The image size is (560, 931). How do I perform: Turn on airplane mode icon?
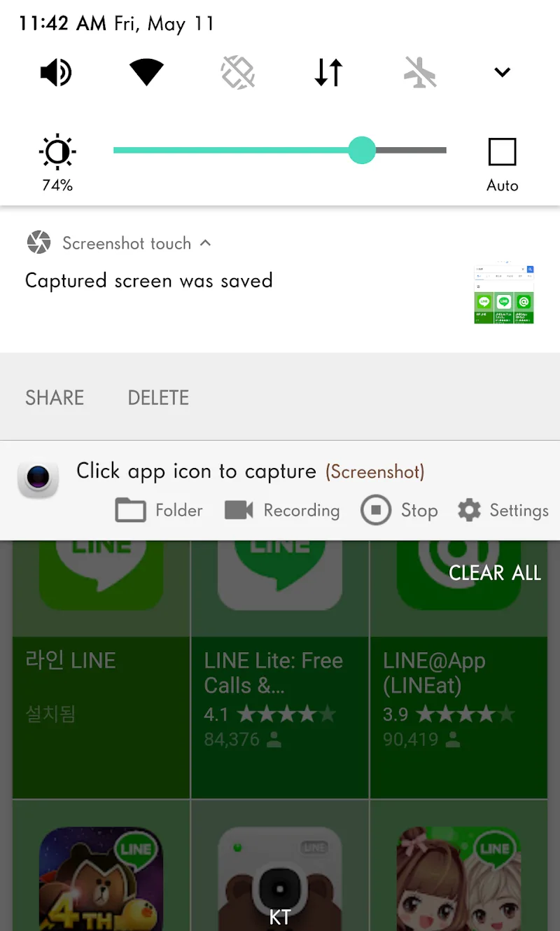pyautogui.click(x=420, y=72)
